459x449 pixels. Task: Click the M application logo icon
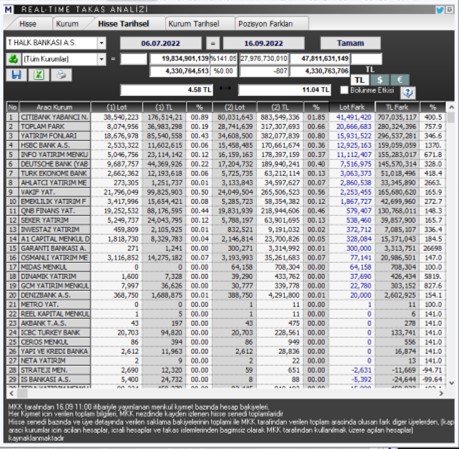click(x=8, y=10)
